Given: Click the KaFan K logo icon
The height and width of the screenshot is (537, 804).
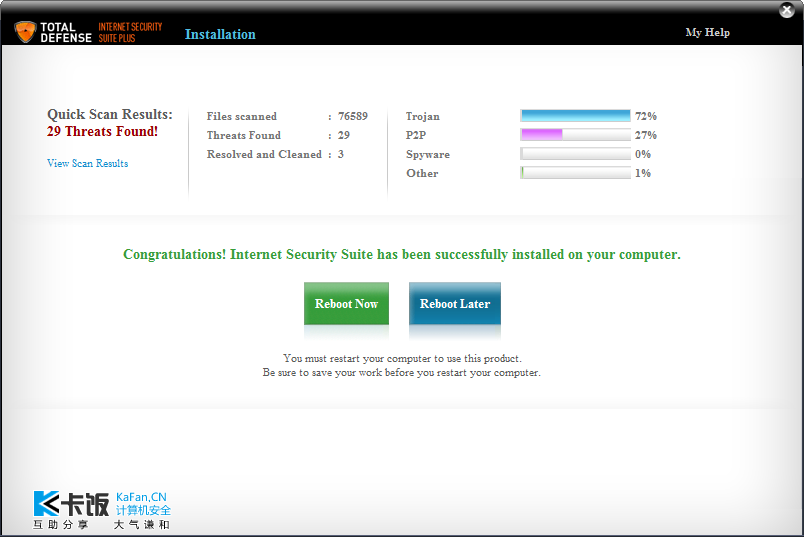Looking at the screenshot, I should click(x=47, y=503).
